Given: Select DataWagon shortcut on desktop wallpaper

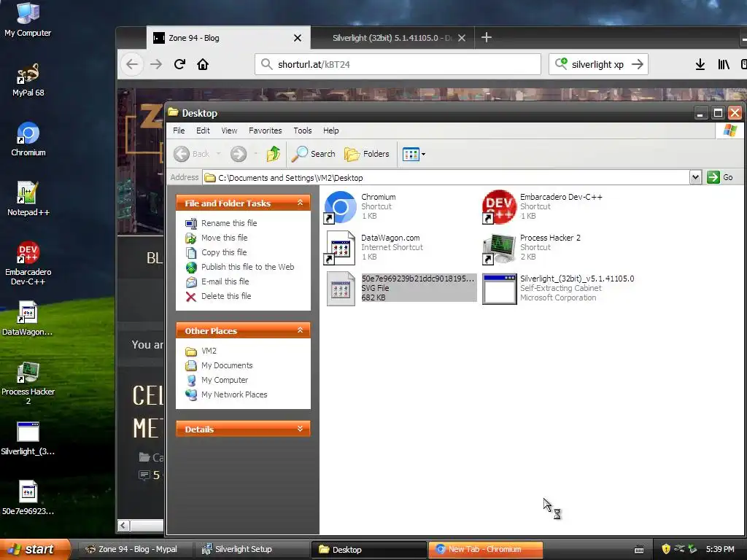Looking at the screenshot, I should 28,318.
